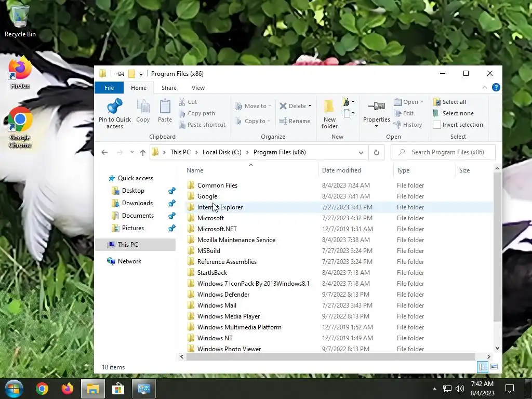Select Pictures in navigation pane
532x399 pixels.
point(132,229)
